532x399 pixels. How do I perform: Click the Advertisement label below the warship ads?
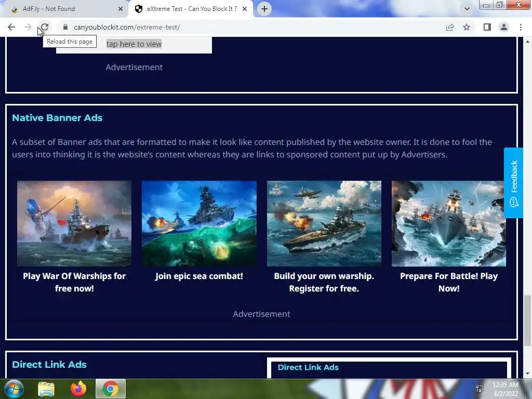click(262, 314)
